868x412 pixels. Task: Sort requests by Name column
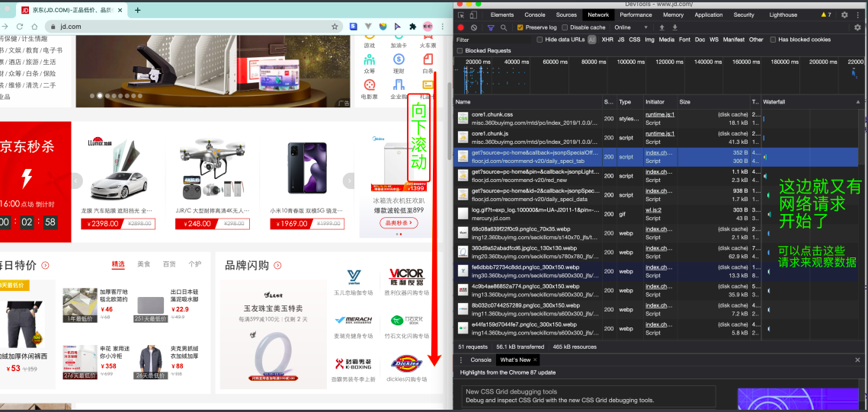[527, 102]
